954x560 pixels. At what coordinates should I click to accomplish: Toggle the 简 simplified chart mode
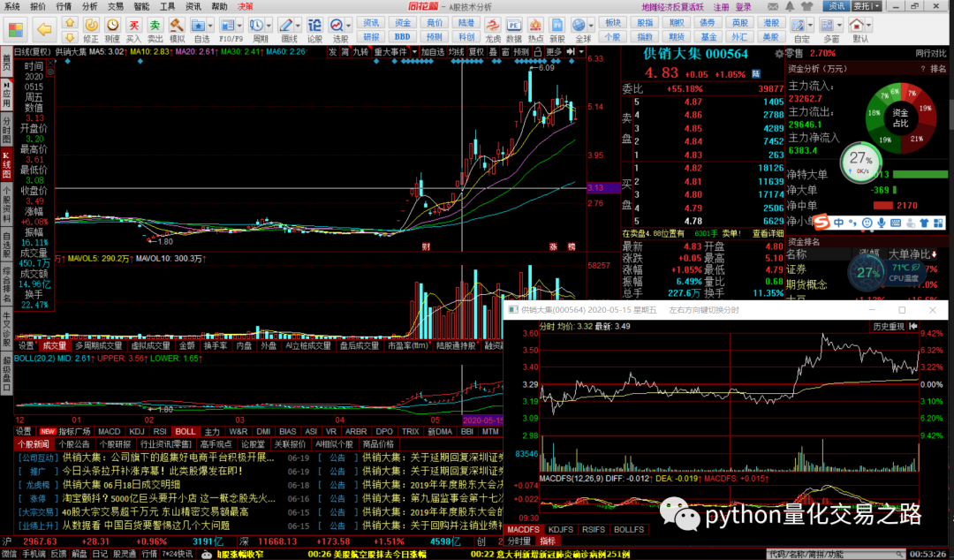345,52
